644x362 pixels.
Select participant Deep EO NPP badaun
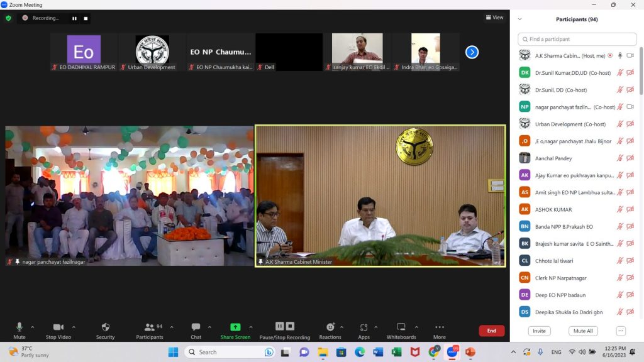577,295
